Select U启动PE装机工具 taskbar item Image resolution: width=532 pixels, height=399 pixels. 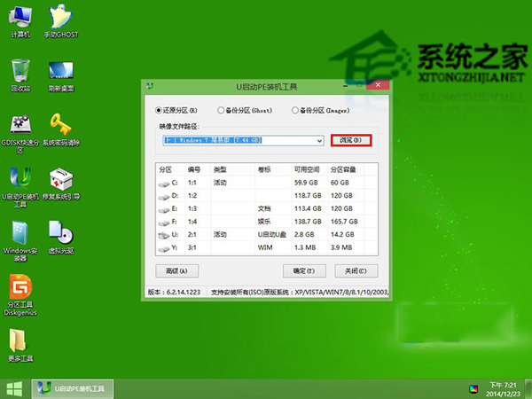tap(73, 389)
